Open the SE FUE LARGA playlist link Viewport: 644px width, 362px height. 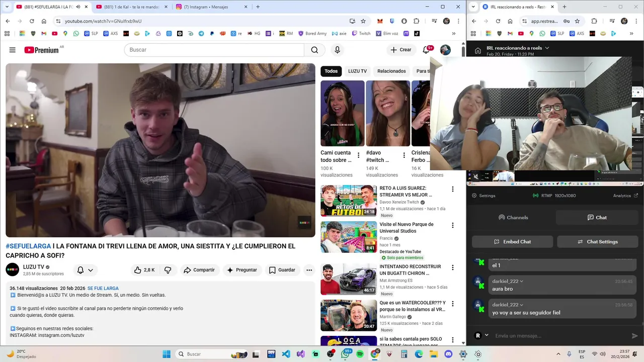pos(103,289)
